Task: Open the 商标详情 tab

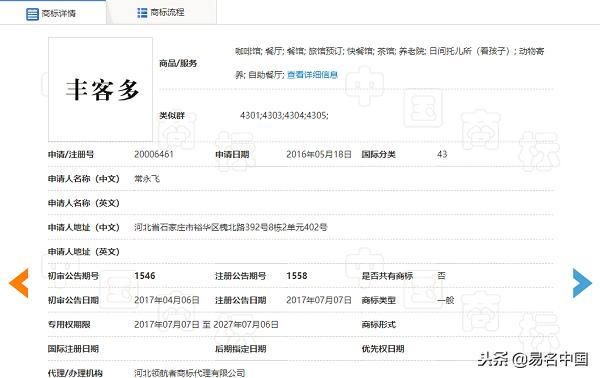Action: (x=53, y=13)
